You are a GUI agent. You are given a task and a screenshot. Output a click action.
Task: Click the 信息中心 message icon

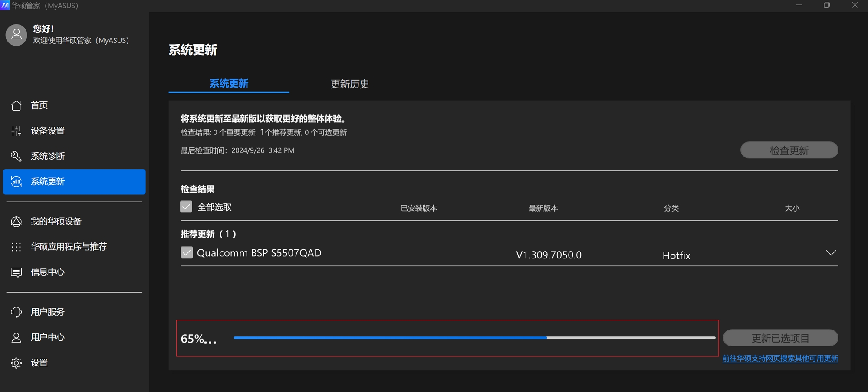click(x=16, y=272)
